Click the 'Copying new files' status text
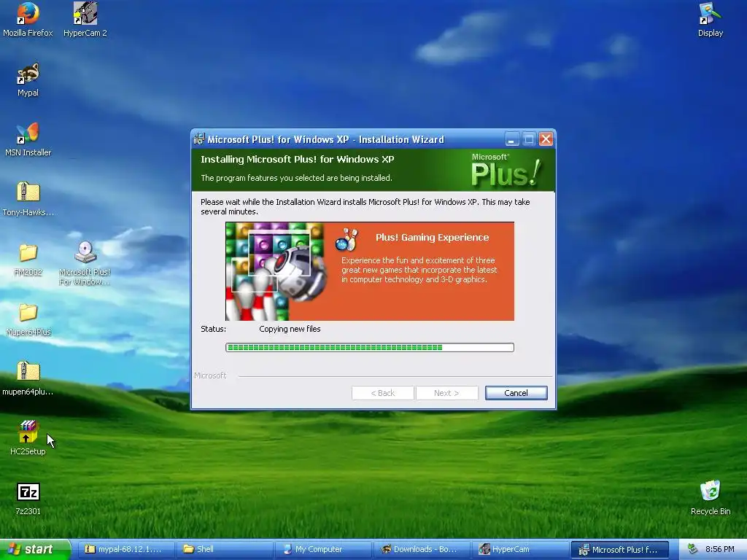Screen dimensions: 747x560 click(290, 329)
